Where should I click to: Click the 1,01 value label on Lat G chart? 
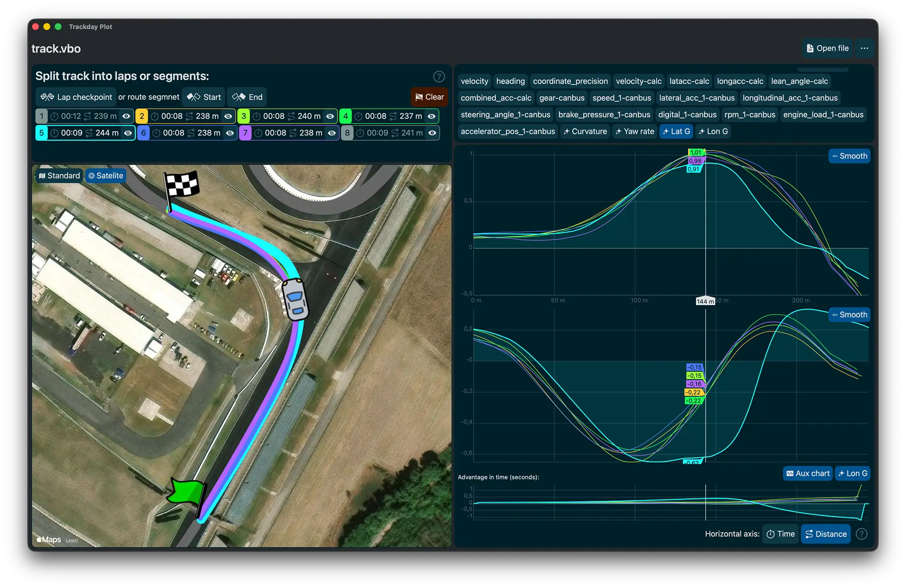point(696,153)
